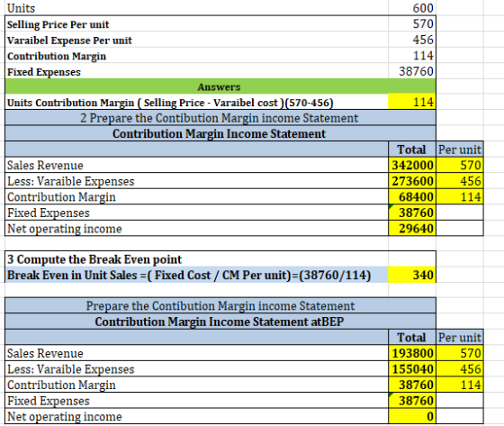The width and height of the screenshot is (504, 426).
Task: Click Net operating income label beside 29640
Action: coord(65,229)
